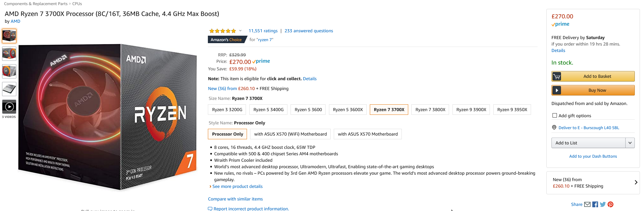Select the Ryzen 5 3600X size option
This screenshot has height=211, width=644.
pos(348,109)
